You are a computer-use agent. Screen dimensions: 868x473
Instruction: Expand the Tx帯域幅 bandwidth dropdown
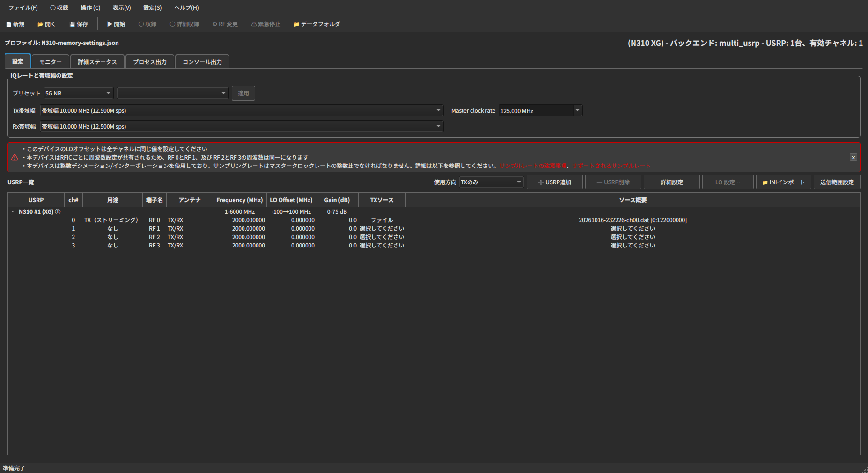pos(241,111)
